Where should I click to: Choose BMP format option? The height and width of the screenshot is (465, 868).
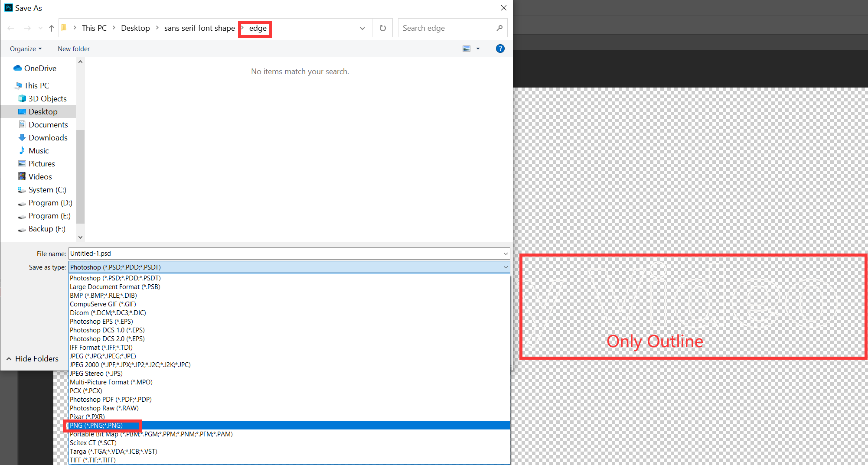click(289, 296)
